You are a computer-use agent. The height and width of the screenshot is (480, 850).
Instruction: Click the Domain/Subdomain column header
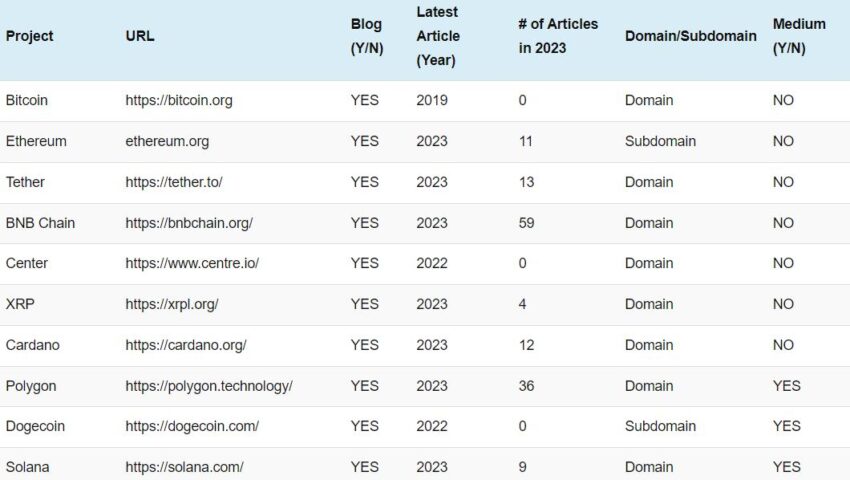click(690, 36)
